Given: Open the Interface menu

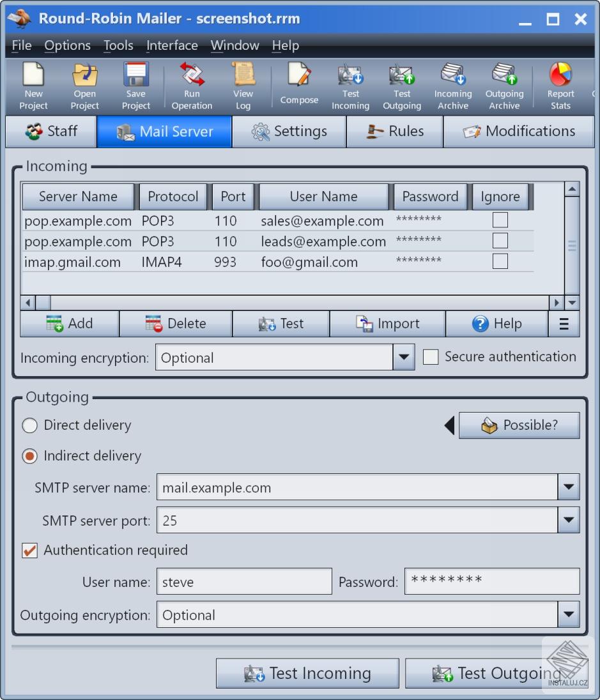Looking at the screenshot, I should pos(172,45).
